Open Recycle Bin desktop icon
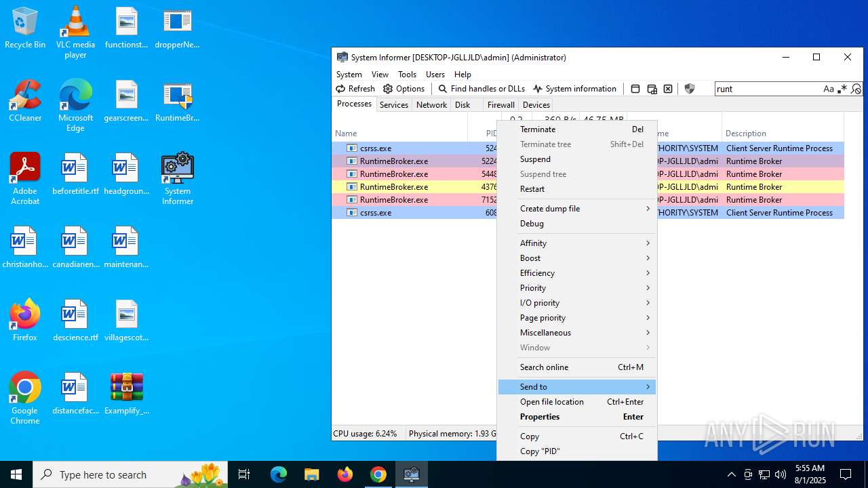868x488 pixels. click(x=25, y=28)
